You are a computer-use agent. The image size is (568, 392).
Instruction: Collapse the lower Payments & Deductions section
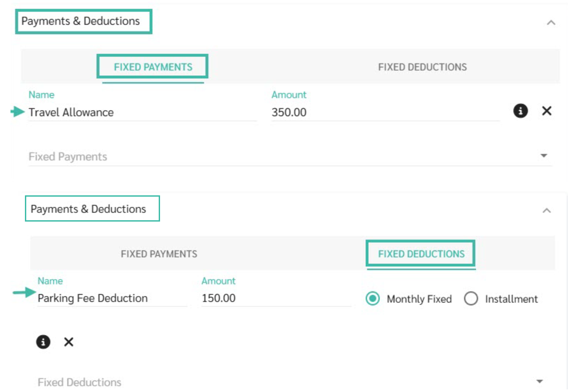tap(547, 210)
